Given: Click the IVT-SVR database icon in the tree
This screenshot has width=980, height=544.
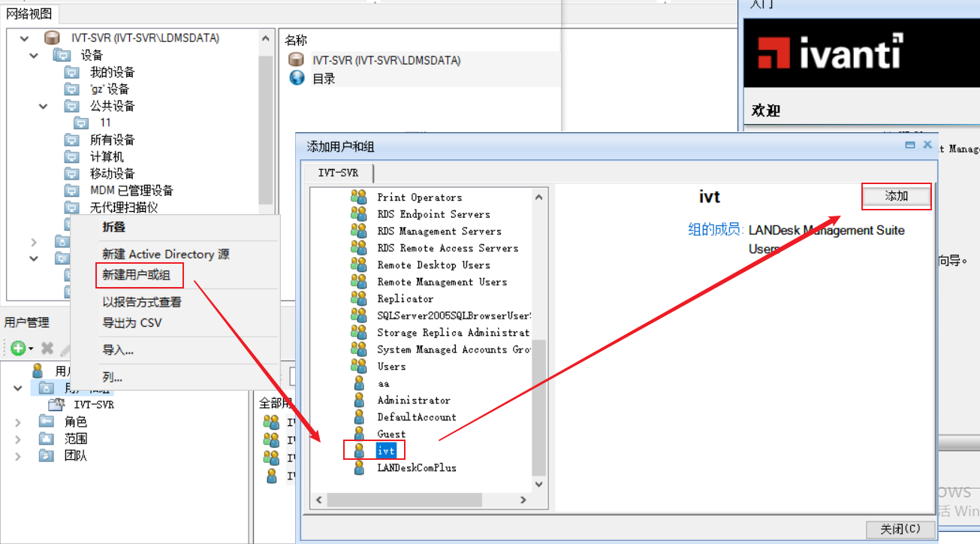Looking at the screenshot, I should (x=51, y=38).
